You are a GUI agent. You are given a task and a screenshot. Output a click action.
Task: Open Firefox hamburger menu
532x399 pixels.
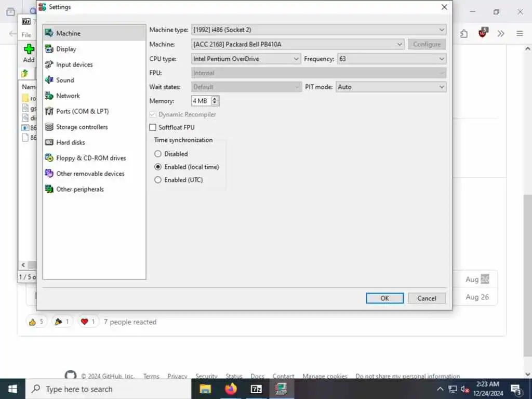point(520,33)
